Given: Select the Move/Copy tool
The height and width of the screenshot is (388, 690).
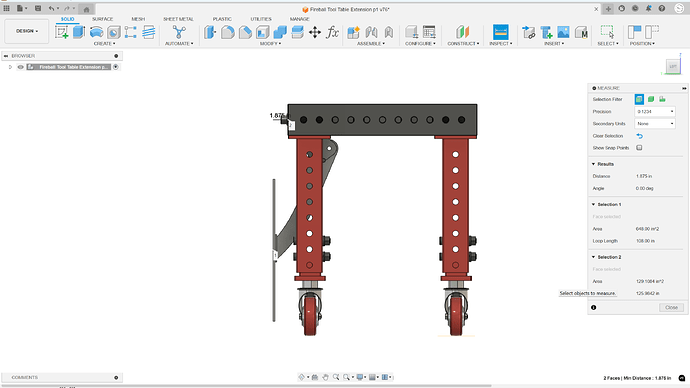Looking at the screenshot, I should pyautogui.click(x=315, y=32).
